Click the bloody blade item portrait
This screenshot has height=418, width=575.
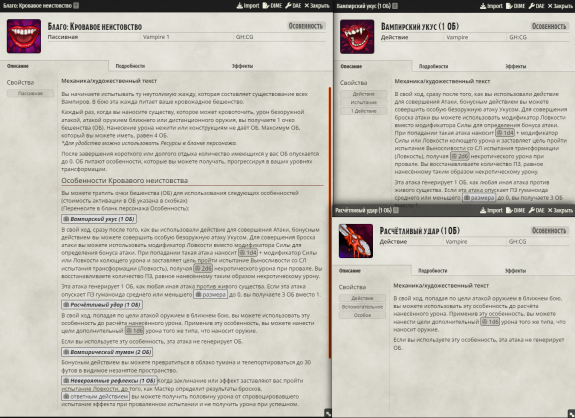coord(356,241)
